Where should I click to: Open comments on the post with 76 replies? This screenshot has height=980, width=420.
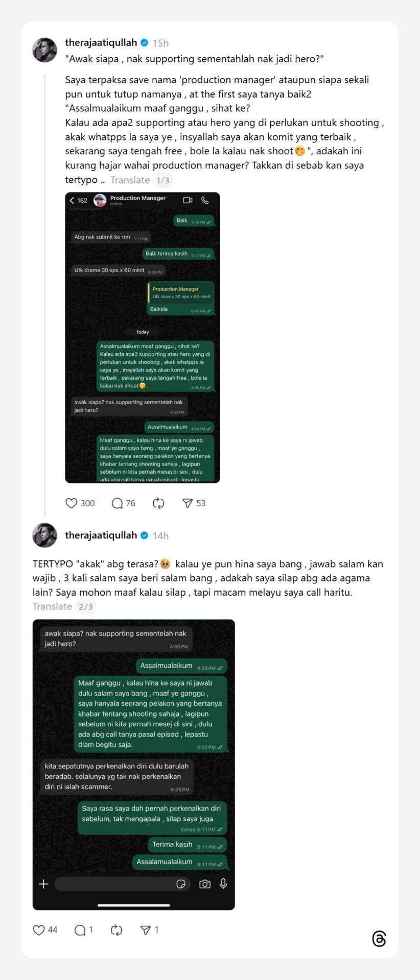pyautogui.click(x=117, y=503)
